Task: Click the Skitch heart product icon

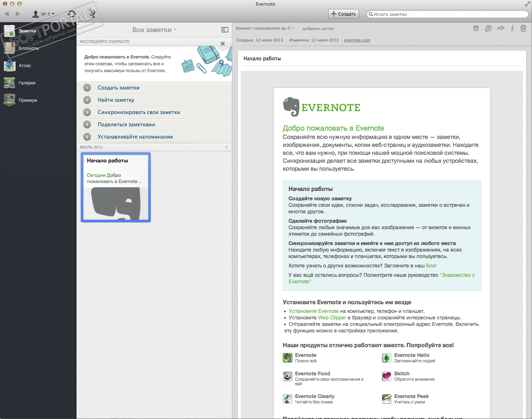Action: [387, 376]
